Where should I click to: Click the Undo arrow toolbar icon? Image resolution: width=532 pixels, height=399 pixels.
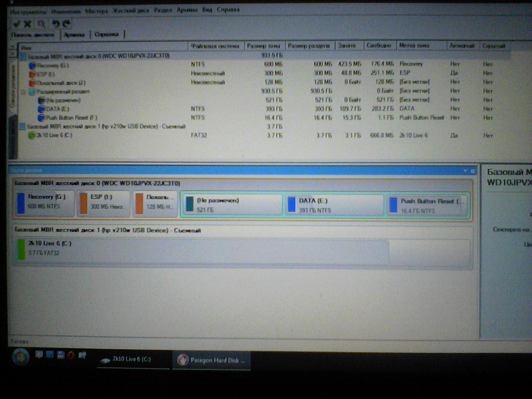point(56,24)
